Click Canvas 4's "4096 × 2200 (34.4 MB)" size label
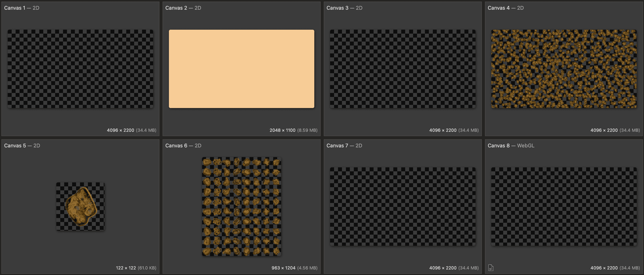Image resolution: width=644 pixels, height=275 pixels. coord(615,130)
